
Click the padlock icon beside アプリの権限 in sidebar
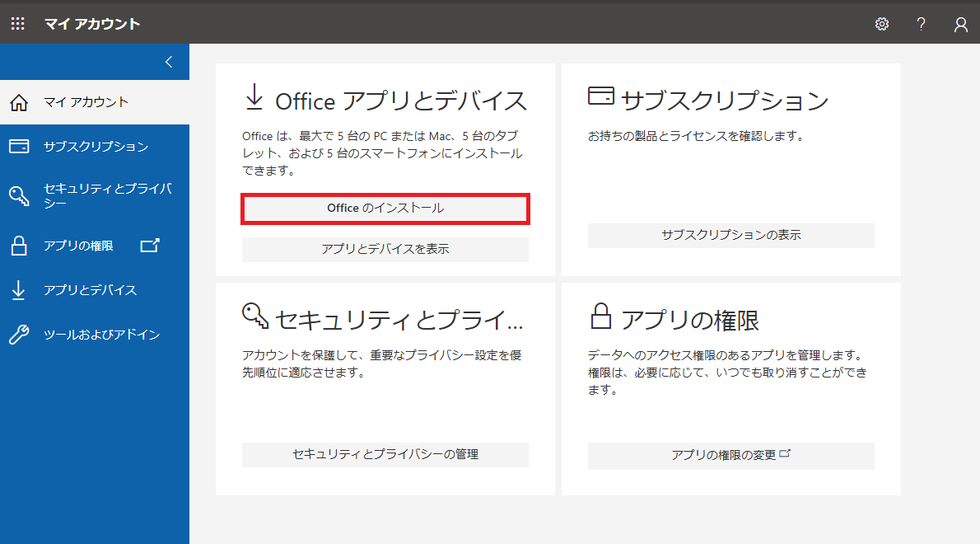coord(18,246)
